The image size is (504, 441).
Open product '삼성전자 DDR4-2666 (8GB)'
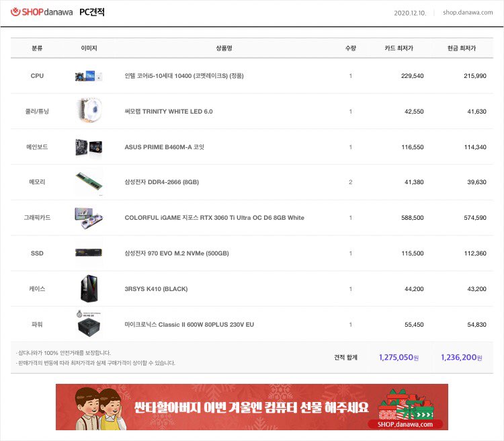[162, 182]
